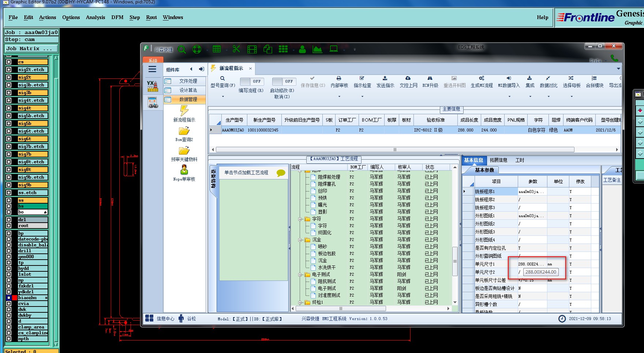Click 内部审核 printer tool
Image resolution: width=644 pixels, height=353 pixels.
coord(339,82)
